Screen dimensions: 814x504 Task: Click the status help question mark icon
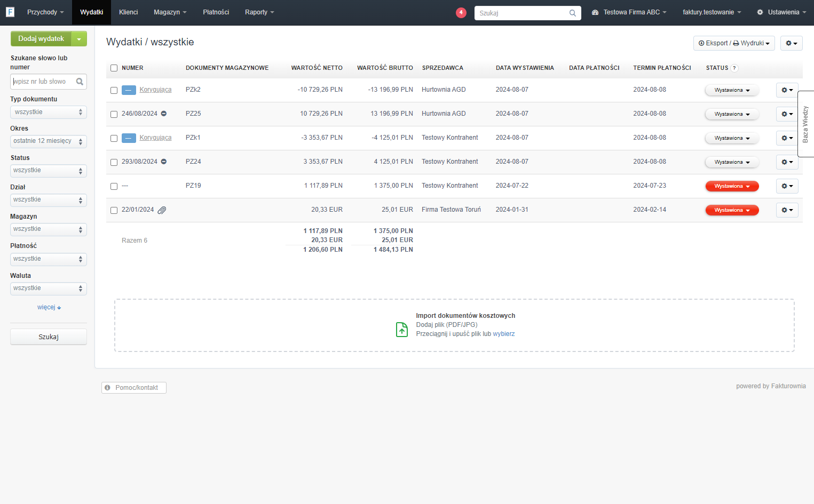[734, 68]
